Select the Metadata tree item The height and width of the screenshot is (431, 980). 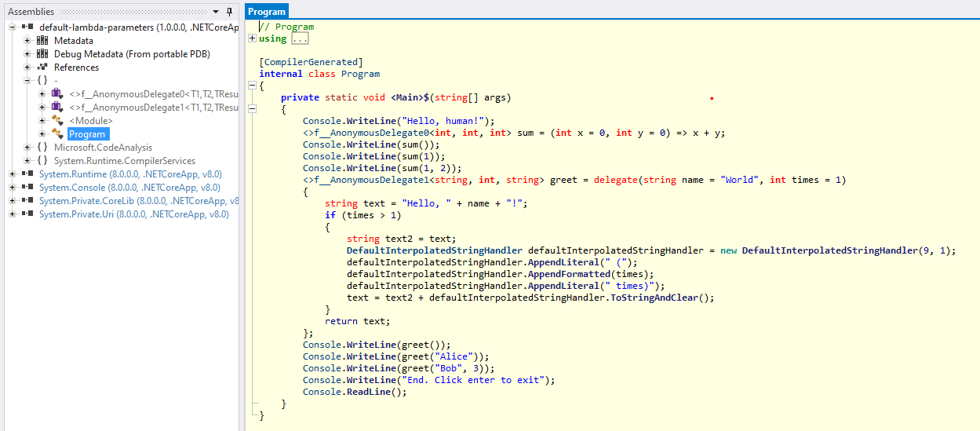74,41
